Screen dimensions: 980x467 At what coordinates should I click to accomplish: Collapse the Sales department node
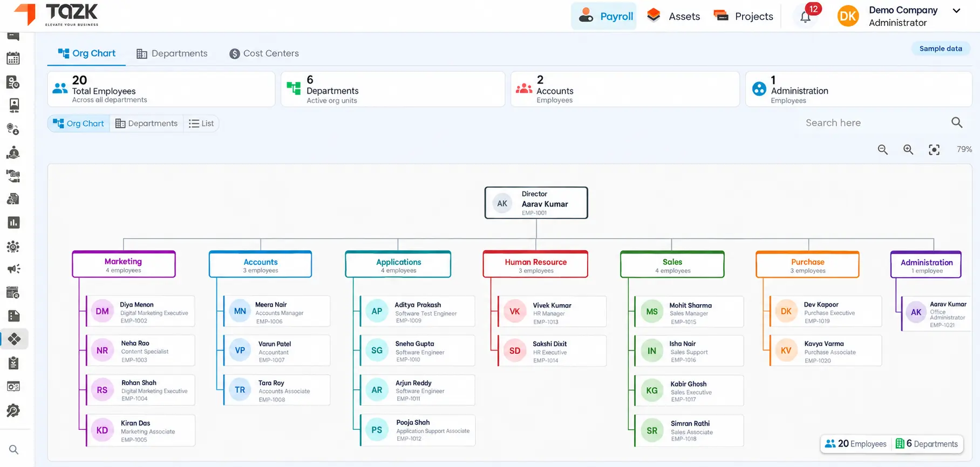672,265
